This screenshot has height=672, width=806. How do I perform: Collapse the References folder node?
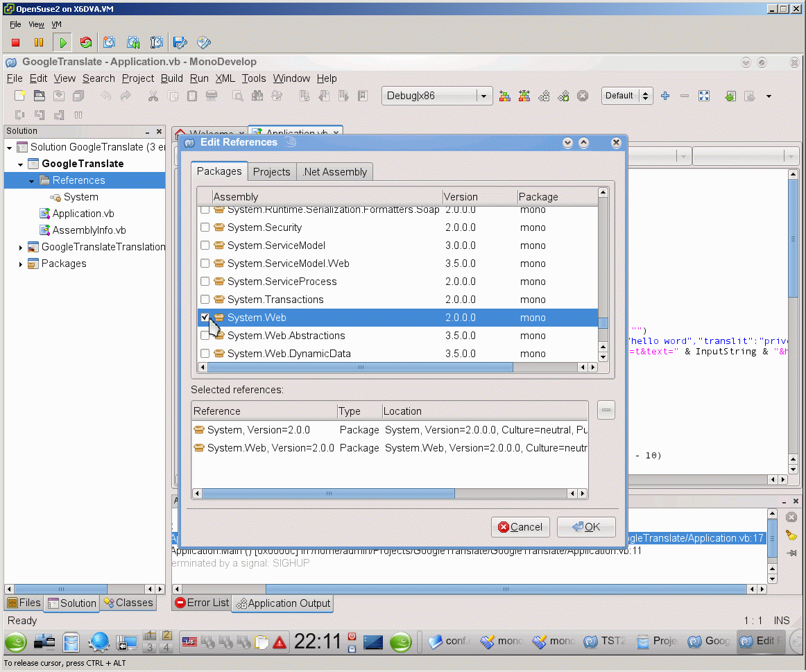[31, 181]
